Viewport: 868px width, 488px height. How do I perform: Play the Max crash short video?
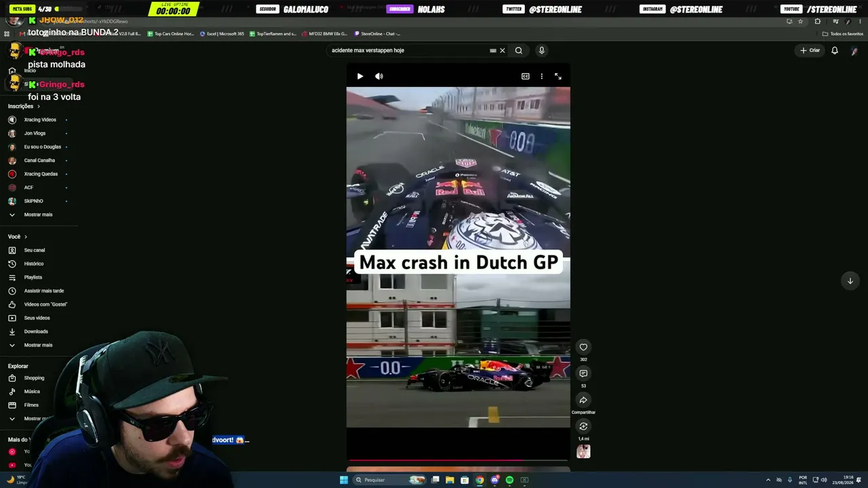360,77
